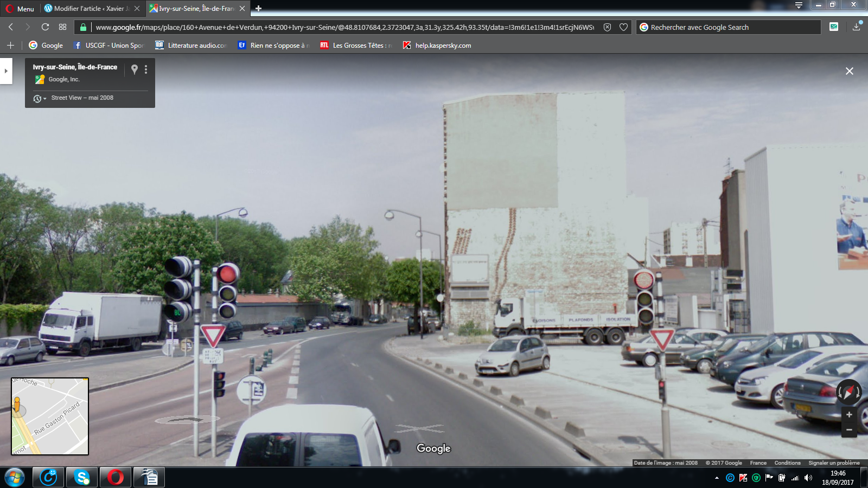This screenshot has width=868, height=488.
Task: Open the Opera downloads icon
Action: (x=856, y=27)
